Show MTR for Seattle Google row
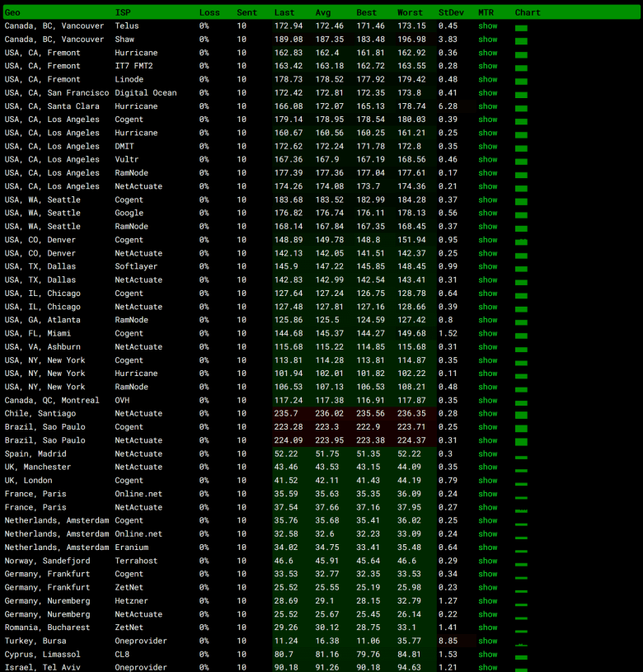This screenshot has height=672, width=643. (487, 213)
